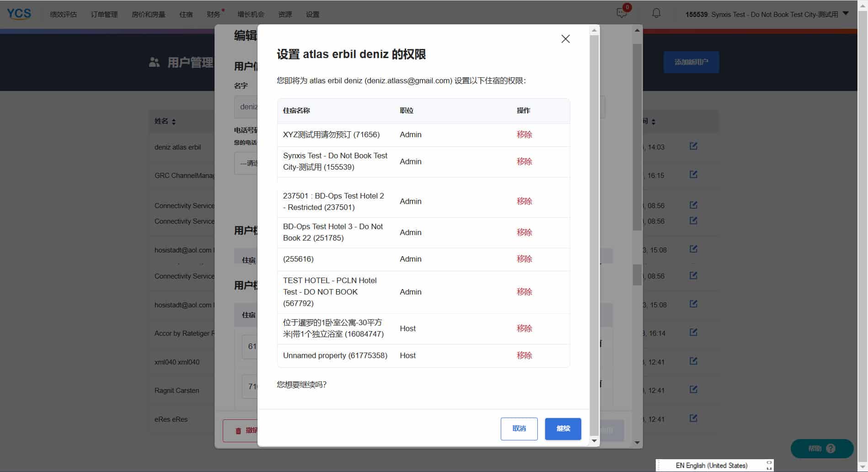This screenshot has width=868, height=472.
Task: Open the chat messages icon in the header
Action: pyautogui.click(x=622, y=13)
